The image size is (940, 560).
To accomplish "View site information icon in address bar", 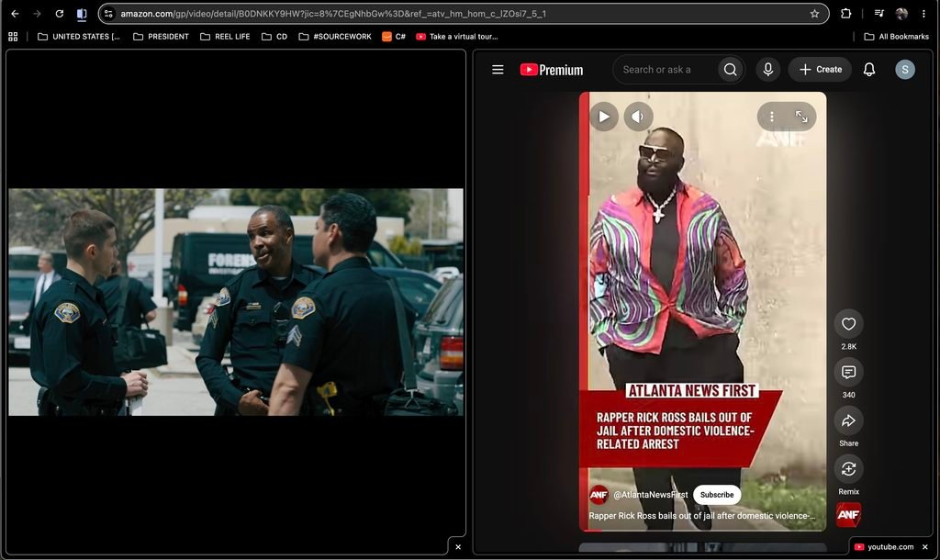I will pyautogui.click(x=108, y=14).
